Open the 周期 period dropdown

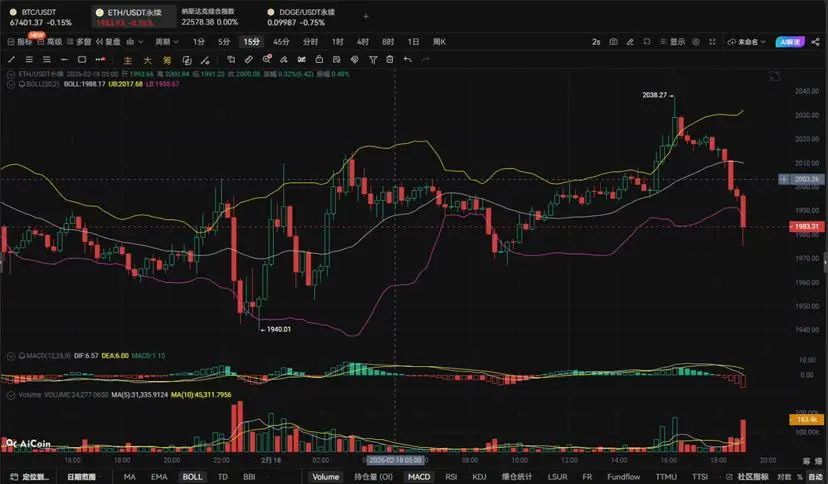point(166,42)
